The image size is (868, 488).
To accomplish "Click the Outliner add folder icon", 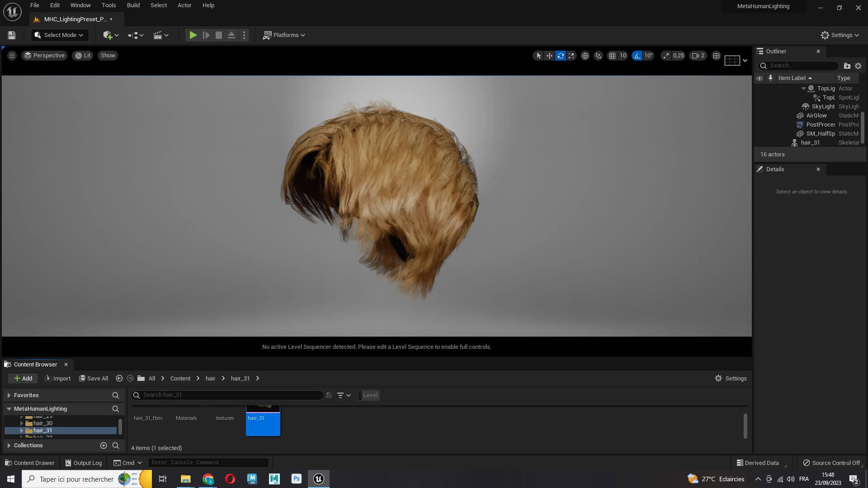I will [x=847, y=66].
